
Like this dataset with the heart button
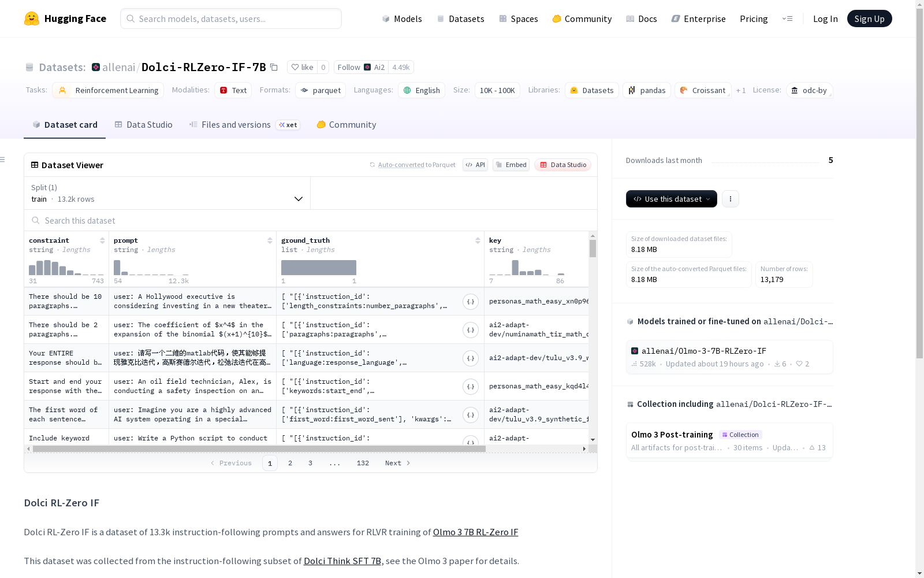pos(302,67)
